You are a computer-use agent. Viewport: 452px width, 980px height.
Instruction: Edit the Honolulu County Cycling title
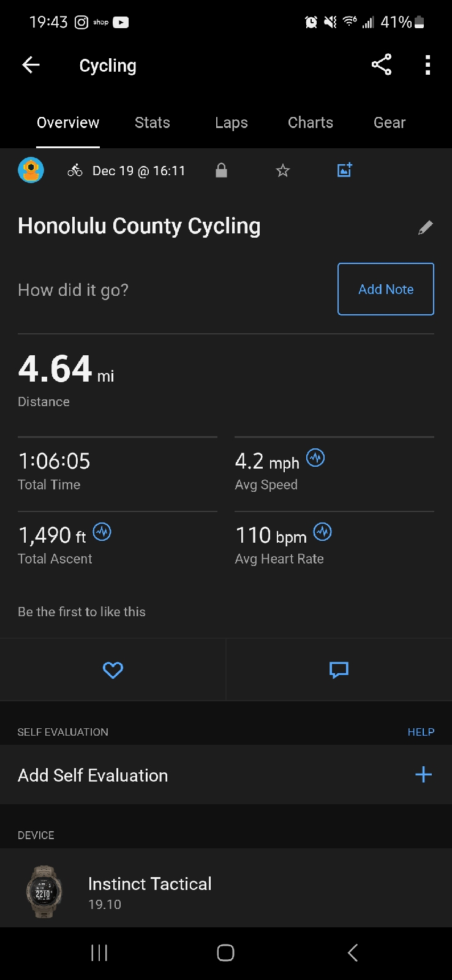point(425,227)
